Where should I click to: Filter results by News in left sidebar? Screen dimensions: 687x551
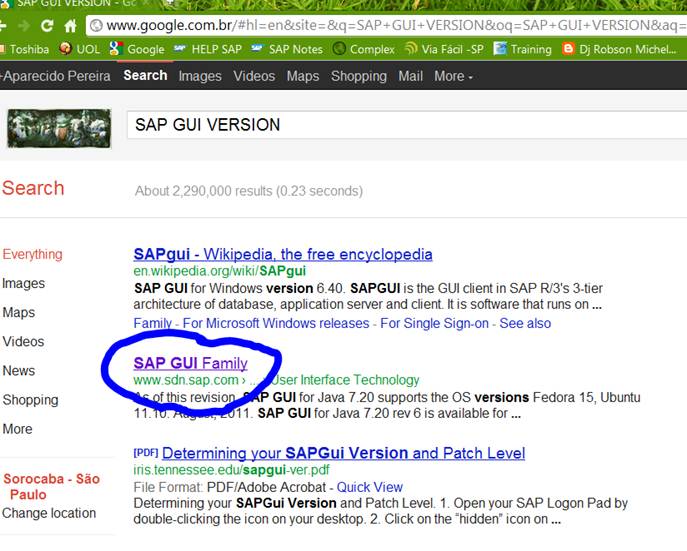[19, 371]
